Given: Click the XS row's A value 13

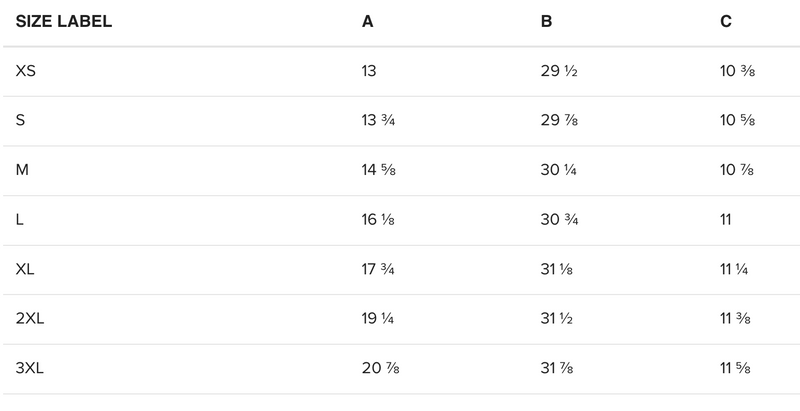Looking at the screenshot, I should (x=370, y=71).
